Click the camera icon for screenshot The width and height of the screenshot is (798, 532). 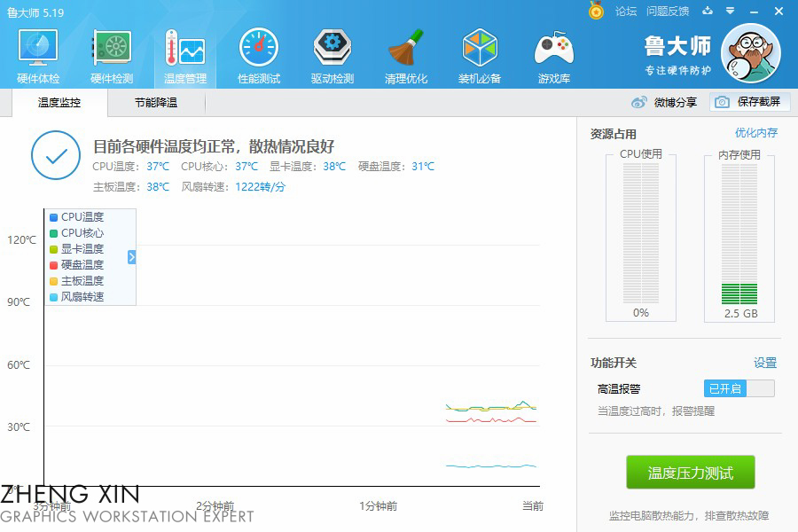[722, 102]
